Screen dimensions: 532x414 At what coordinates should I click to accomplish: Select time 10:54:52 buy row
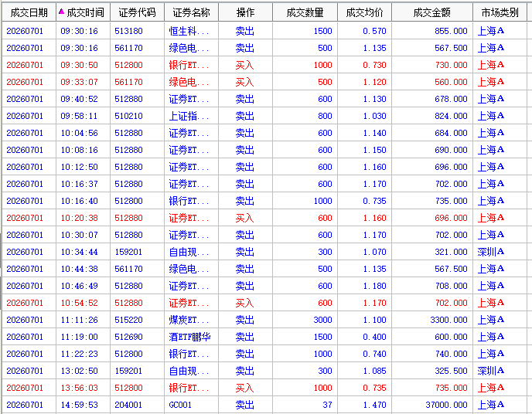click(79, 303)
